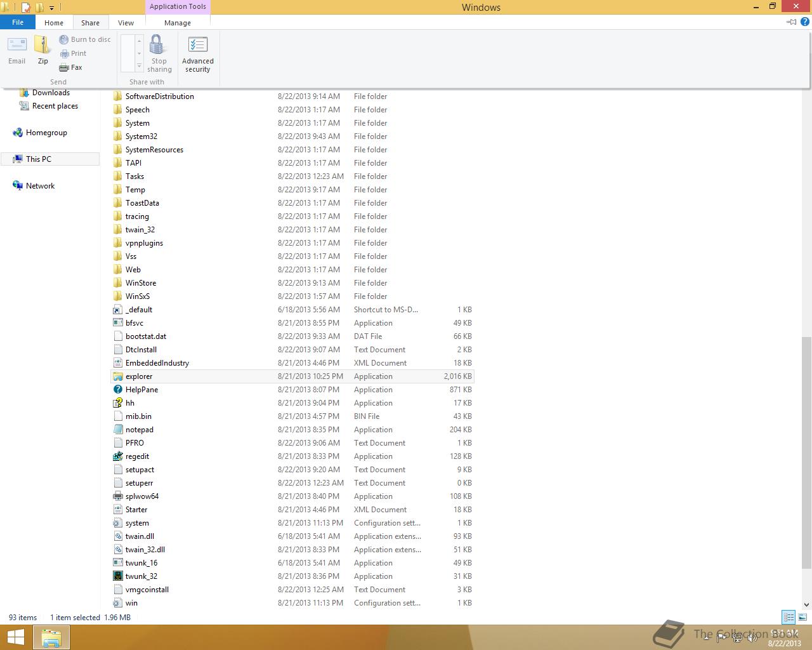Click the Email icon in the Send group
The width and height of the screenshot is (812, 650).
pos(17,44)
